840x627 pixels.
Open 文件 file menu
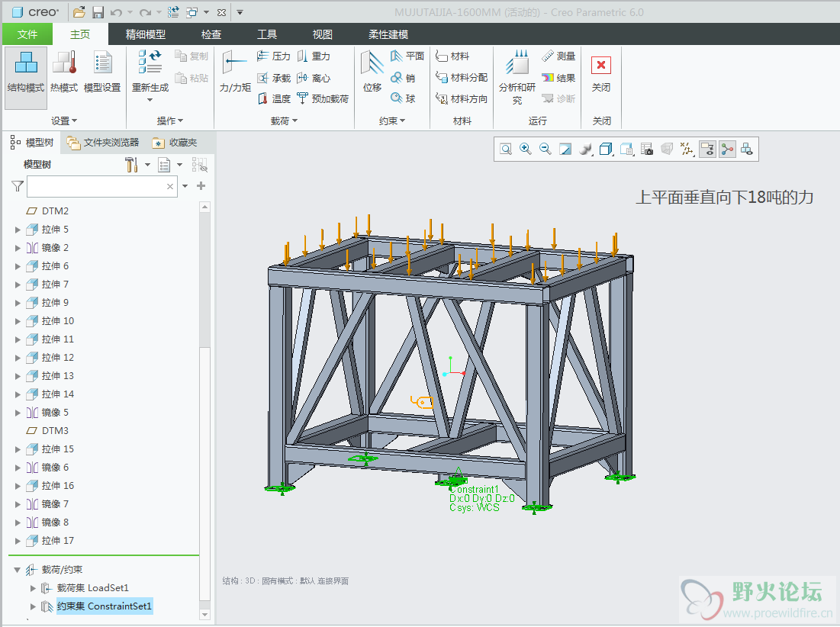click(x=27, y=34)
